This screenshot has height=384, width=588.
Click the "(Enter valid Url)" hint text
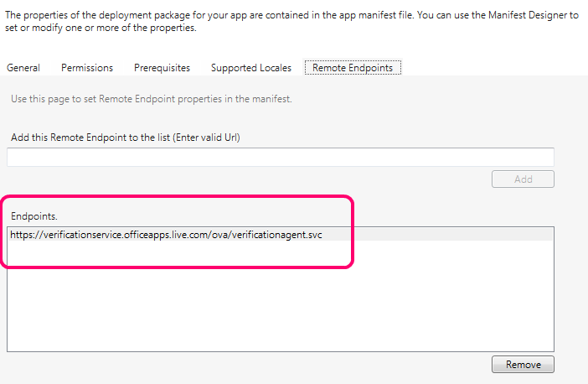pyautogui.click(x=209, y=137)
